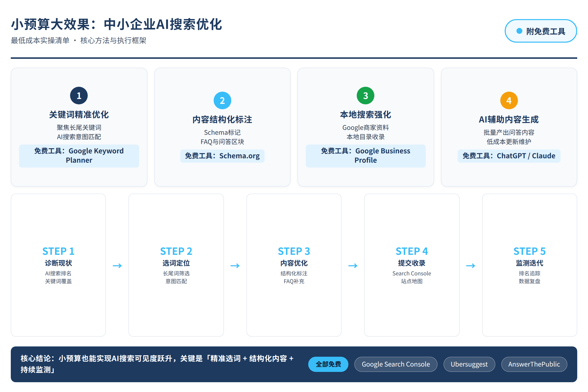Click the blue dot in 附免费工具 badge
Image resolution: width=588 pixels, height=392 pixels.
pyautogui.click(x=519, y=31)
